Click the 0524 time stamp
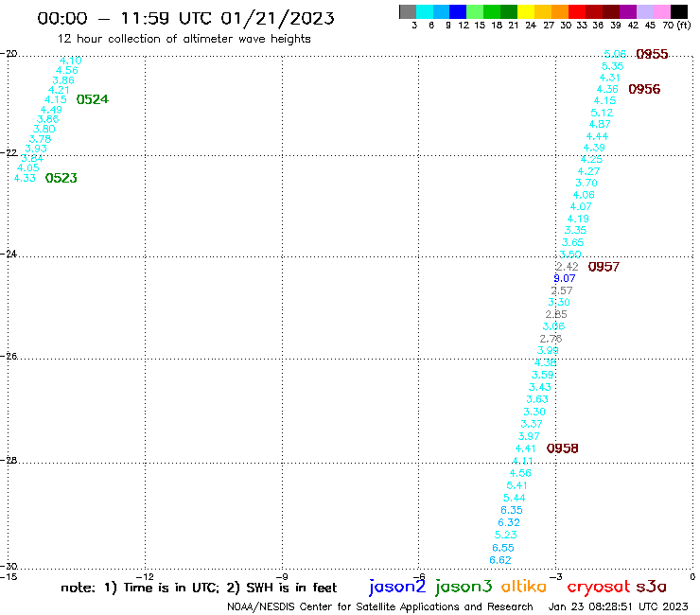The height and width of the screenshot is (615, 700). 93,99
